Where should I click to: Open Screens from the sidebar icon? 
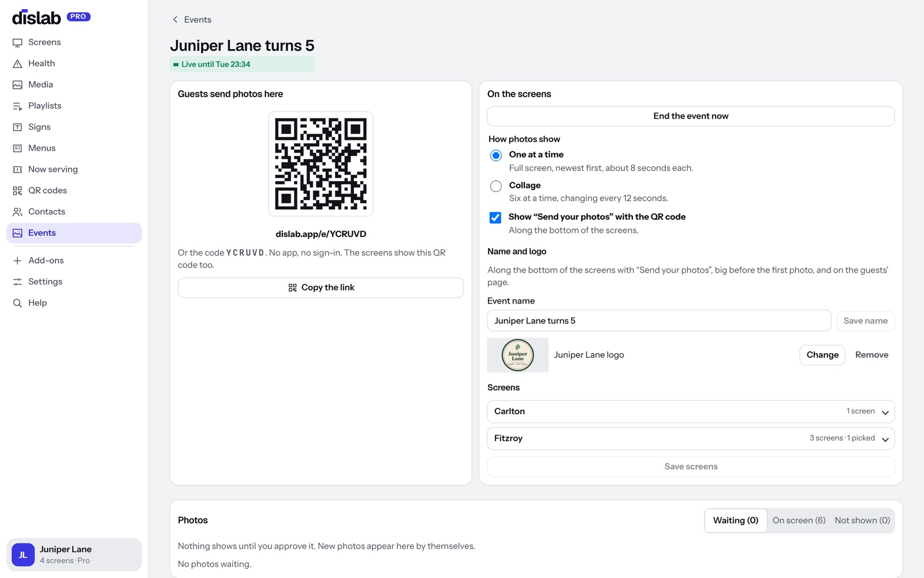click(17, 43)
